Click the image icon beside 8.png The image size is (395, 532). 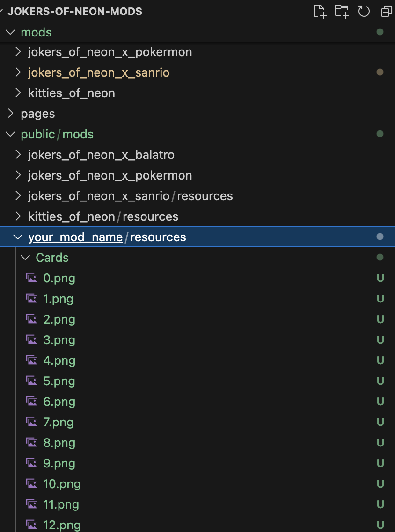pos(32,442)
